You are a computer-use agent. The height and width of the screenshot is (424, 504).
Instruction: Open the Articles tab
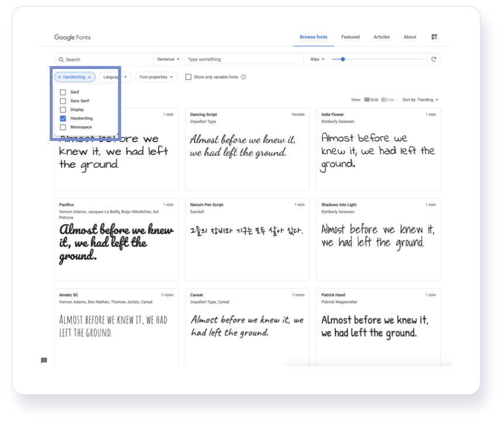[382, 37]
